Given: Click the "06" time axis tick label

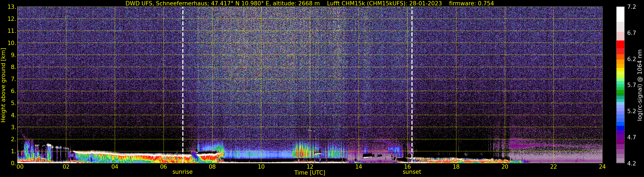Looking at the screenshot, I should (164, 167).
